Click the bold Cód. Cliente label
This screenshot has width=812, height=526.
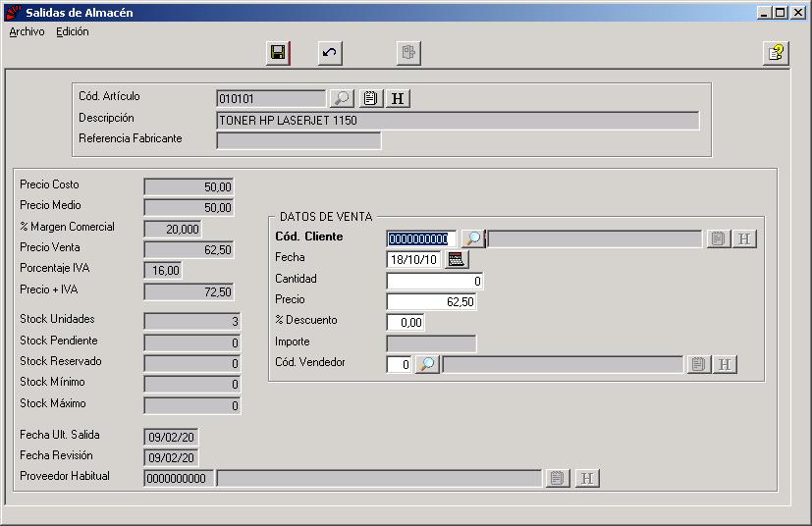coord(309,237)
